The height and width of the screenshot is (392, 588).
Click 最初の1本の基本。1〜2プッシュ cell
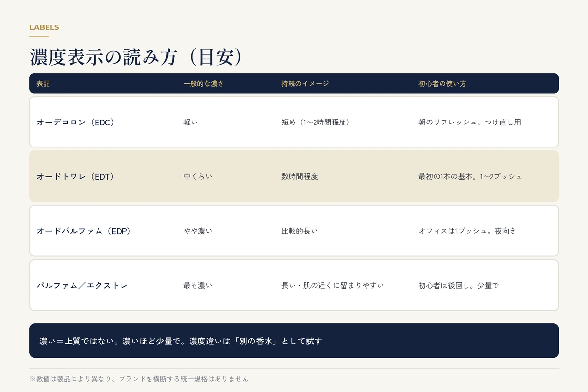[x=470, y=176]
